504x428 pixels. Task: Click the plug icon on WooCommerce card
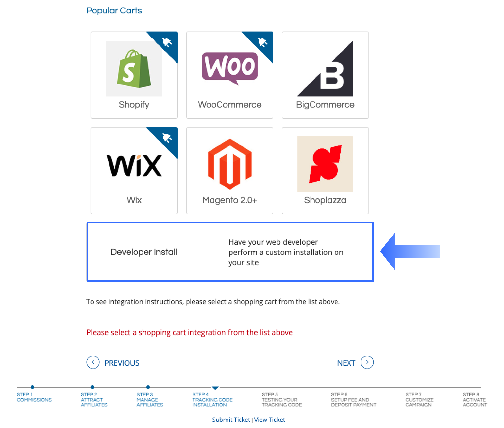[x=262, y=42]
